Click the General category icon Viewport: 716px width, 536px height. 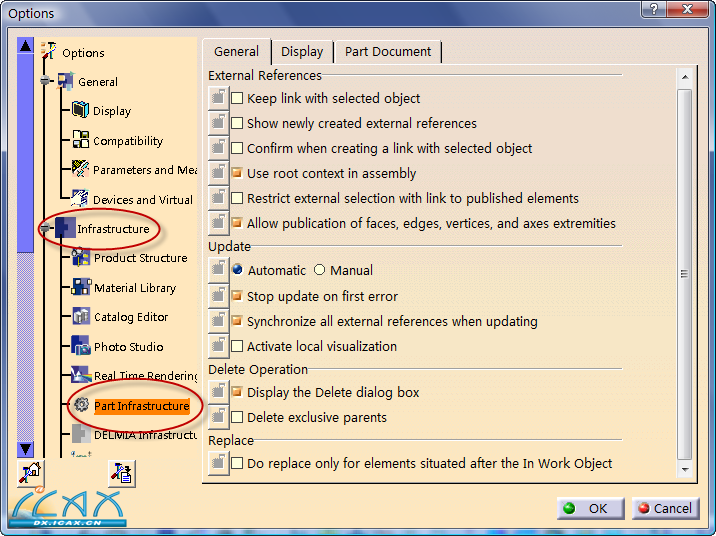66,81
